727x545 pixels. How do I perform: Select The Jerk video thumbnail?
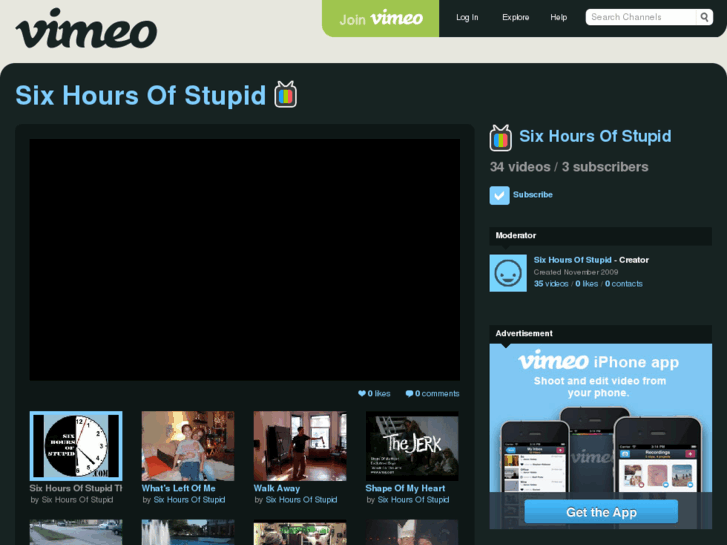pyautogui.click(x=412, y=446)
